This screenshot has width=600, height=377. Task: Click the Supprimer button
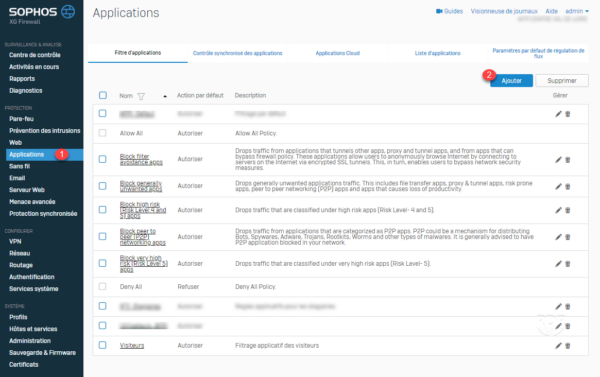click(562, 81)
